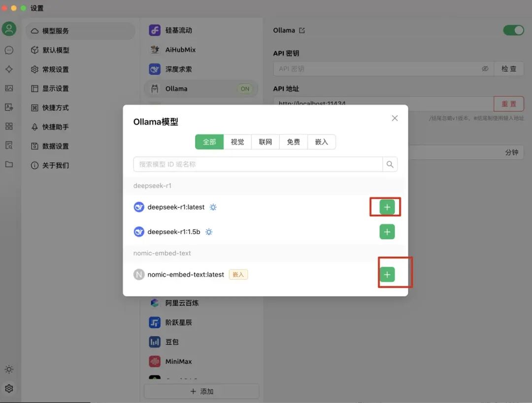Click the ON badge on Ollama
The image size is (532, 403).
[245, 89]
